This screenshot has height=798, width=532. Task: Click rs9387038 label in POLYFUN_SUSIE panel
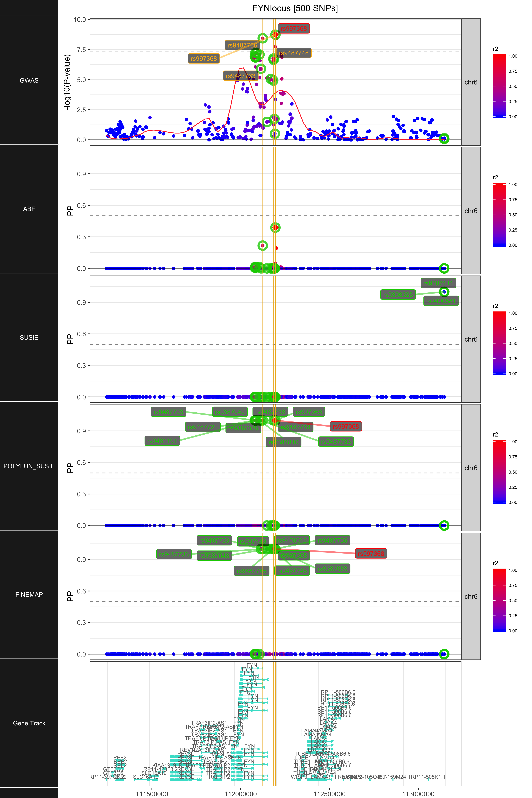click(243, 428)
